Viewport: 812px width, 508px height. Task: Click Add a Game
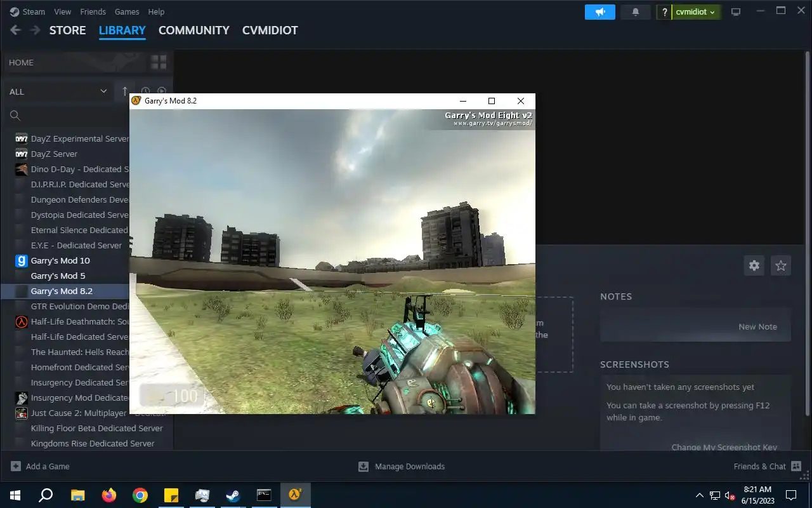(41, 466)
